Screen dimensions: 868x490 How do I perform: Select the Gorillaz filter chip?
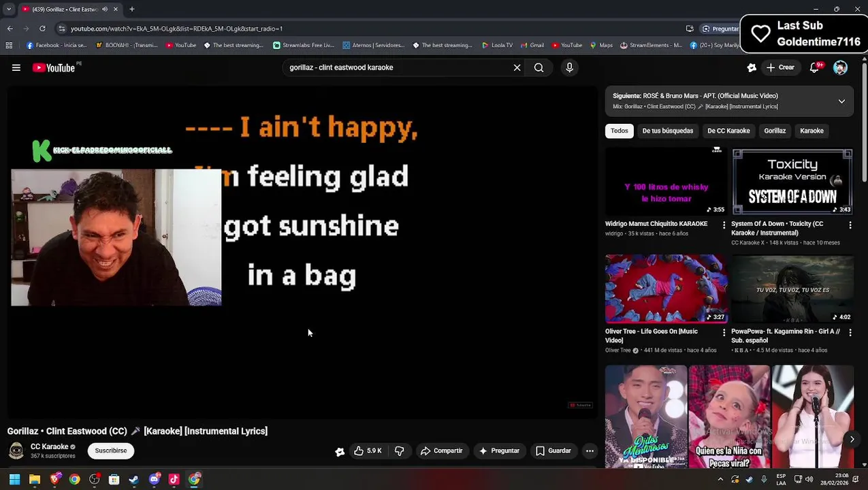775,131
